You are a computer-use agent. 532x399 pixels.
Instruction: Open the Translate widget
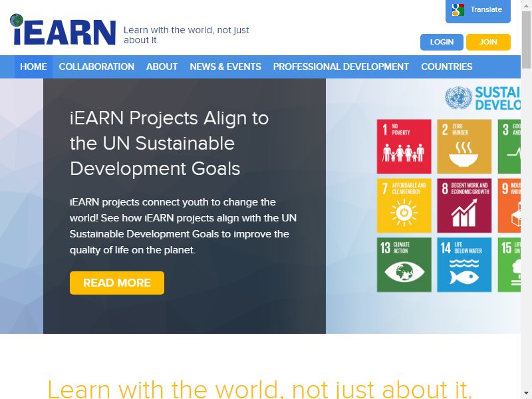pos(478,11)
